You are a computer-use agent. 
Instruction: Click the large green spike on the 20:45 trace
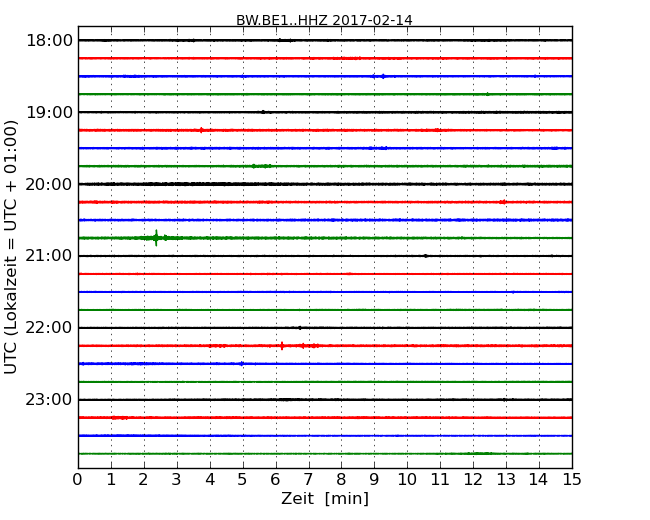coord(156,238)
